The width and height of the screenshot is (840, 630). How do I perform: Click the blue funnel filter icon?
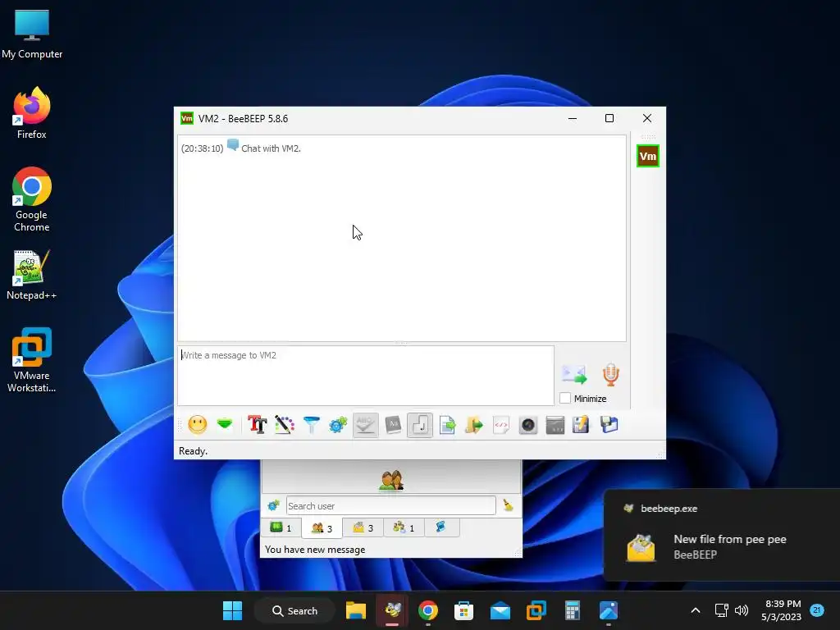tap(311, 425)
